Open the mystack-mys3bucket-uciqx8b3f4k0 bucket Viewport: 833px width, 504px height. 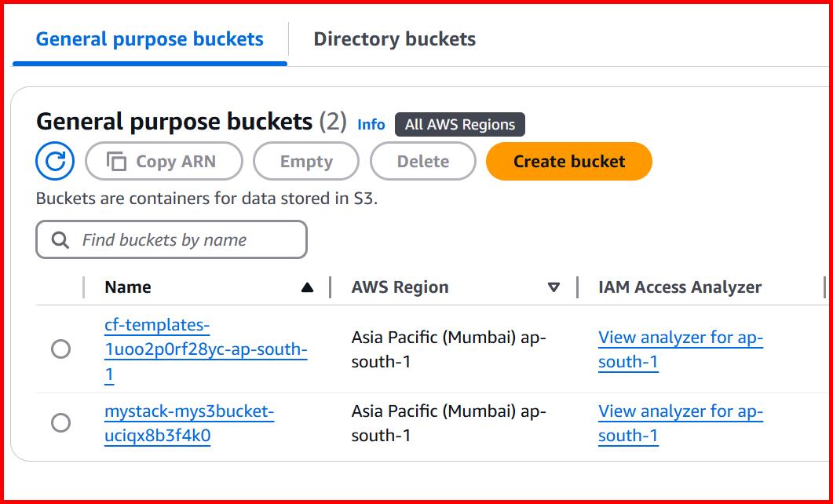coord(189,423)
